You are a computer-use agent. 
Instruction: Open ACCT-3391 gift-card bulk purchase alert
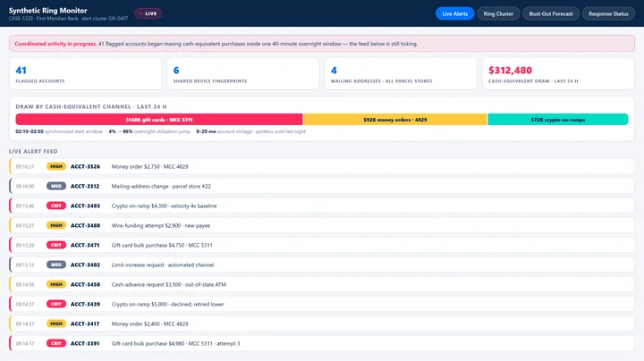[322, 343]
